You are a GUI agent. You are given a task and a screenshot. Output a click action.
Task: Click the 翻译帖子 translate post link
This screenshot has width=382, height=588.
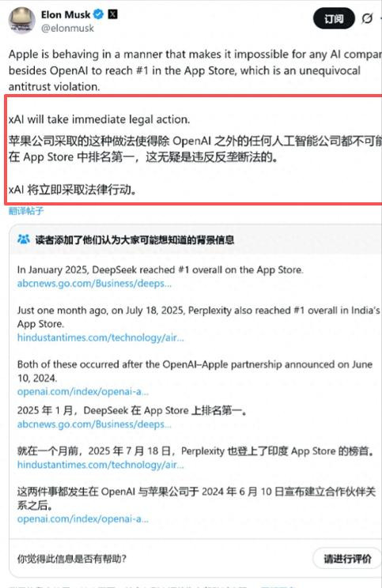[26, 211]
